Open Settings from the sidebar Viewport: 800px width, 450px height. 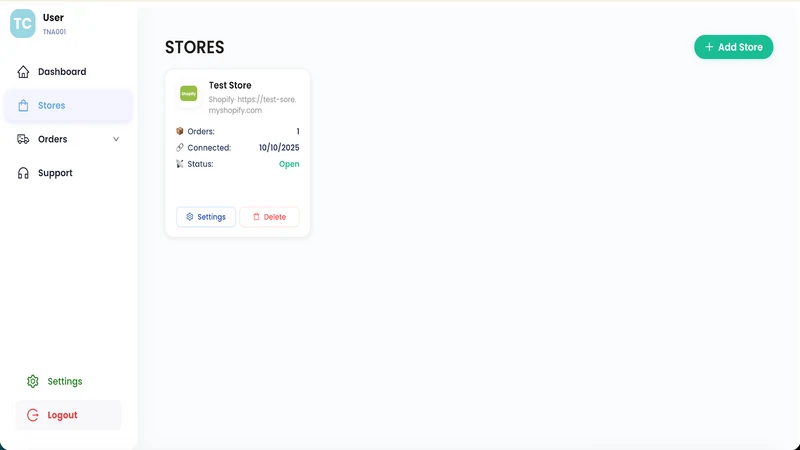[x=68, y=381]
